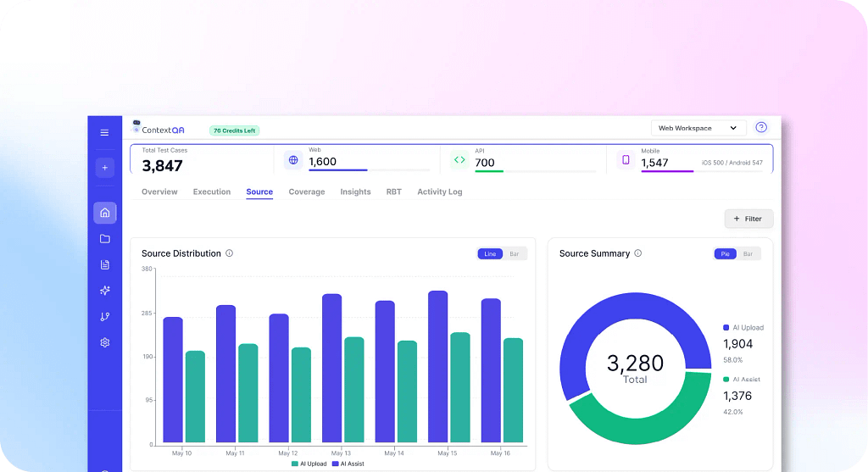Open the document icon in sidebar
868x472 pixels.
coord(104,264)
